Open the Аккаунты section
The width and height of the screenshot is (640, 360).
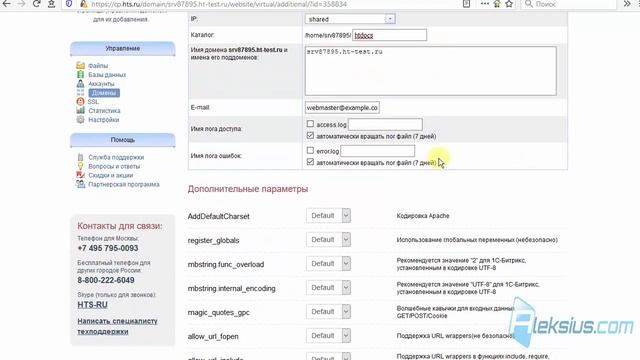[x=101, y=84]
